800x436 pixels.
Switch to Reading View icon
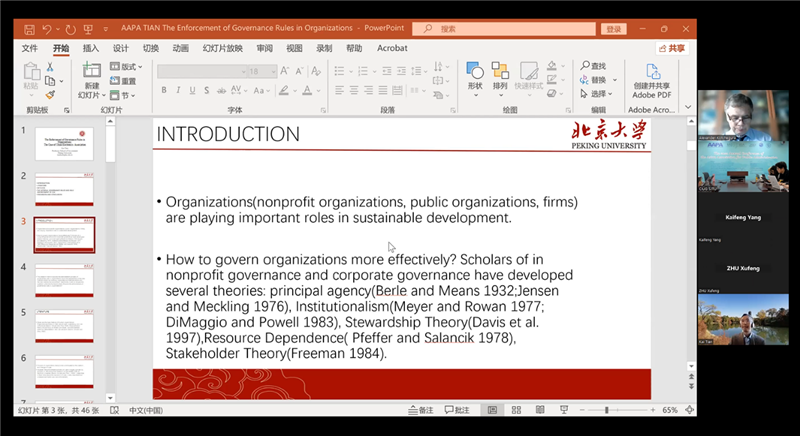tap(540, 410)
